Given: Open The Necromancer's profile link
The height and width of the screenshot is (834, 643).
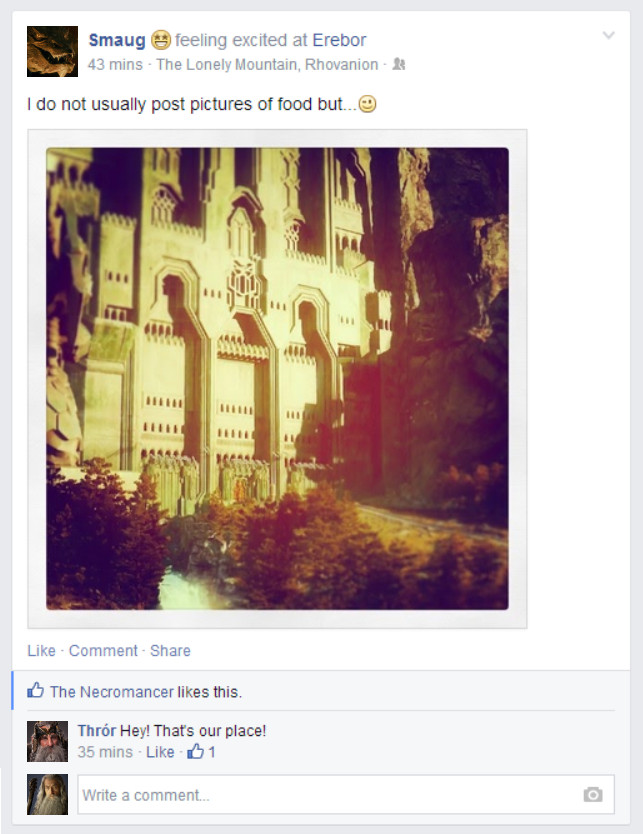Looking at the screenshot, I should (112, 691).
